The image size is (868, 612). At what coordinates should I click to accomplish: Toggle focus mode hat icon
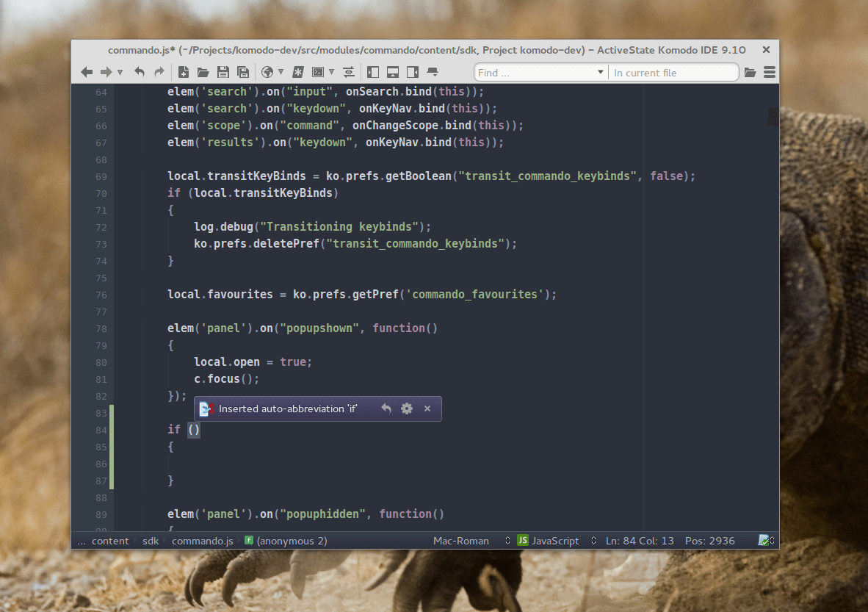pyautogui.click(x=433, y=72)
